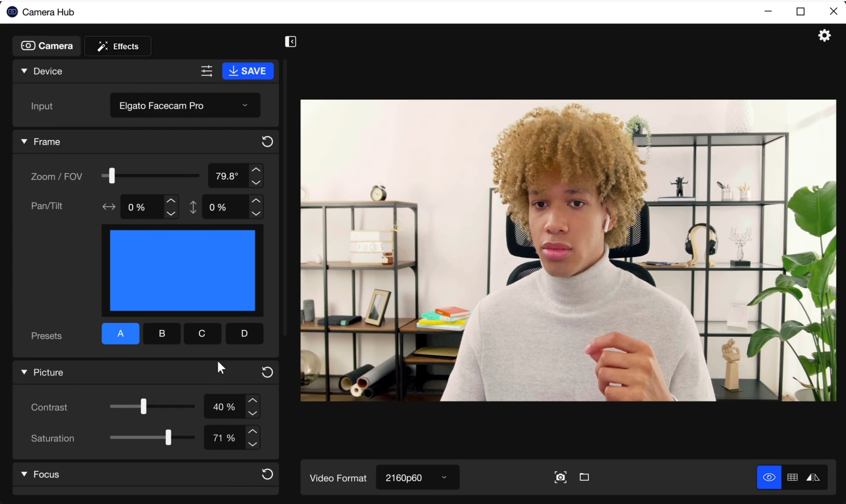Reset the Picture section settings
Image resolution: width=846 pixels, height=504 pixels.
click(267, 372)
